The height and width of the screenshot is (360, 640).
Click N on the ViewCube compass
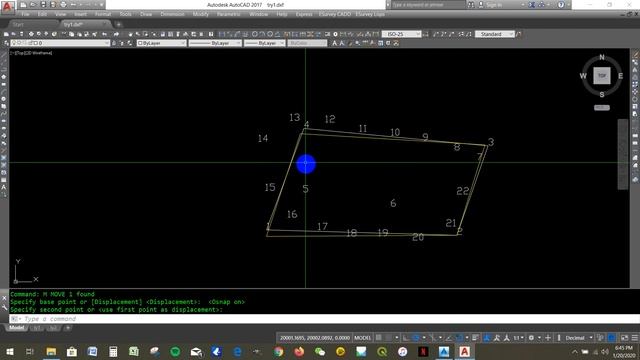coord(602,57)
